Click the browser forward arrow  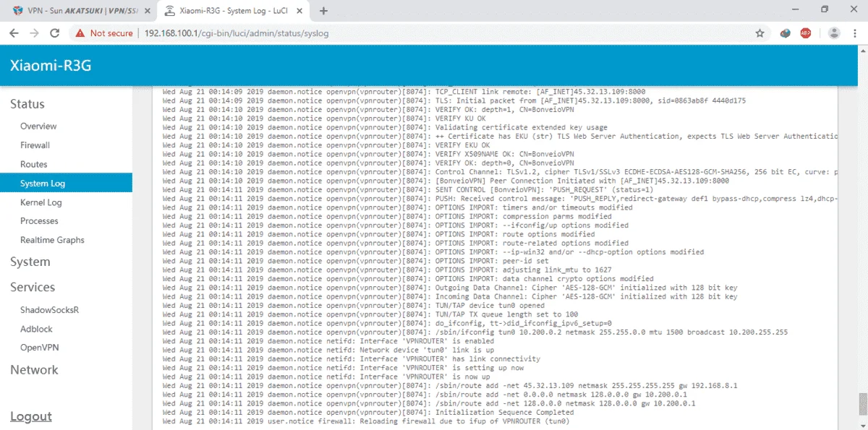pos(34,33)
